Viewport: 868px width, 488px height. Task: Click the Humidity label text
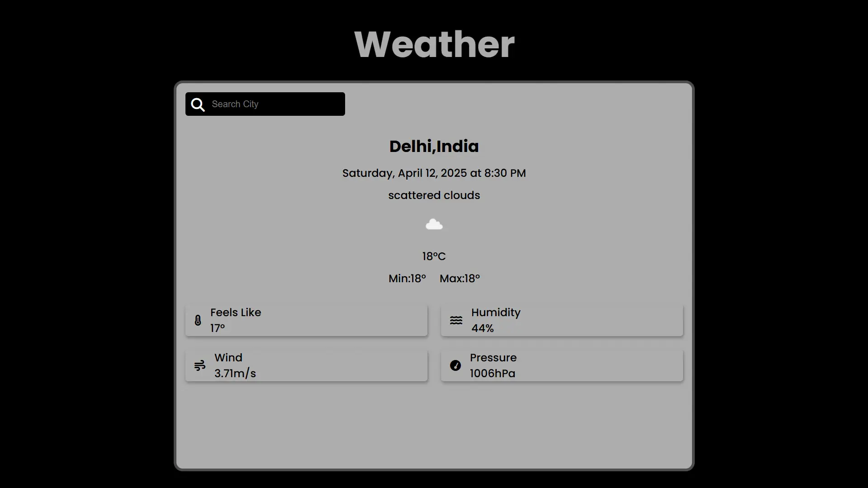pos(496,313)
